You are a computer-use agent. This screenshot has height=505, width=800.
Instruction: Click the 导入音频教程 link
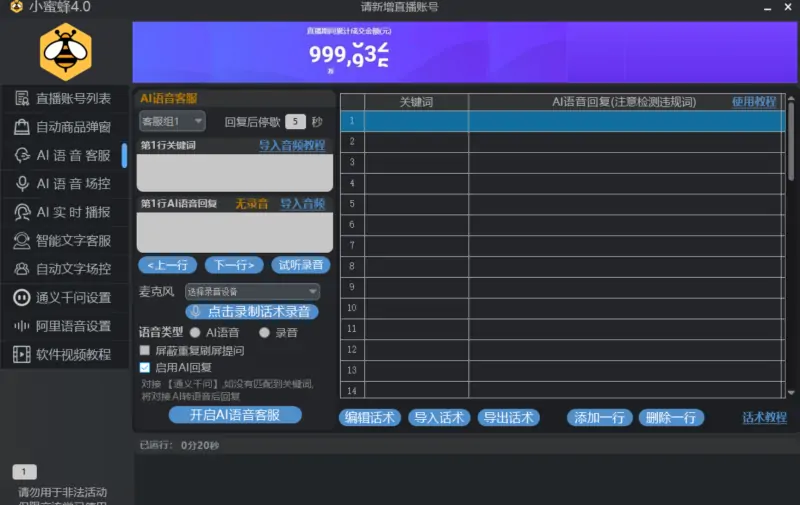292,145
